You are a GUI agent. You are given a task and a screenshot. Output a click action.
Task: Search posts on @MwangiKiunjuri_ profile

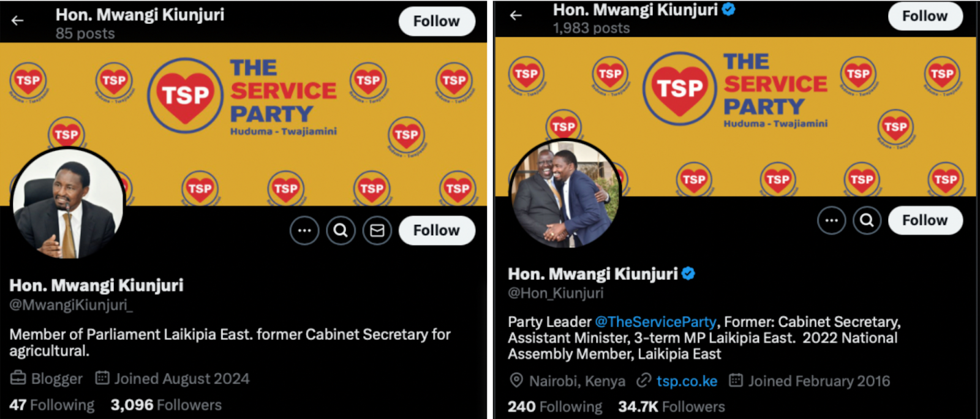(341, 231)
